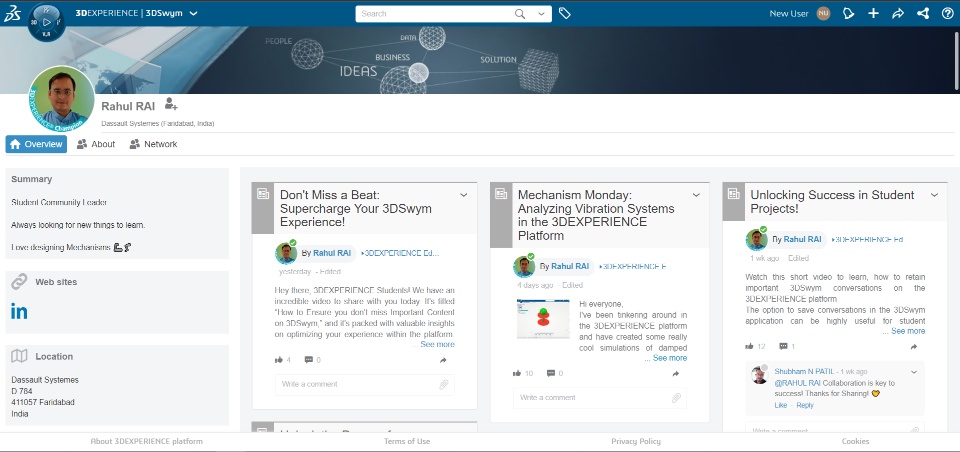Expand the "Don't Miss a Beat" post chevron
The height and width of the screenshot is (452, 960).
click(463, 195)
